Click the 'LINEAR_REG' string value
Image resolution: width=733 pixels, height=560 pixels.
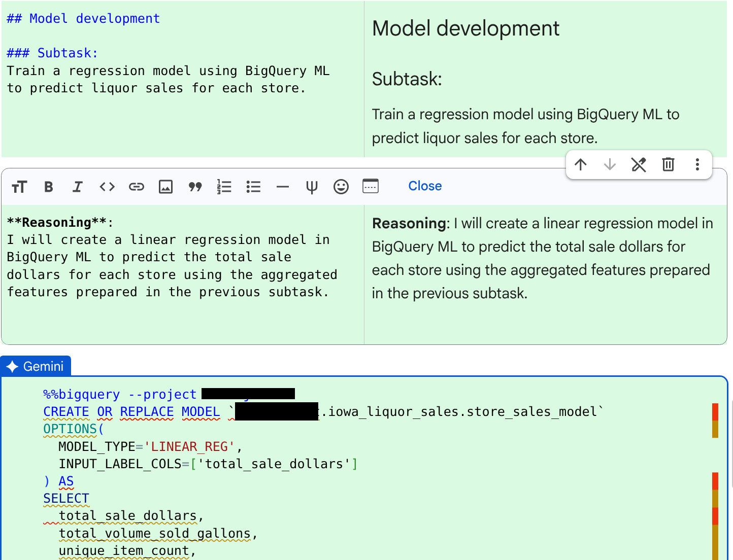(x=189, y=446)
